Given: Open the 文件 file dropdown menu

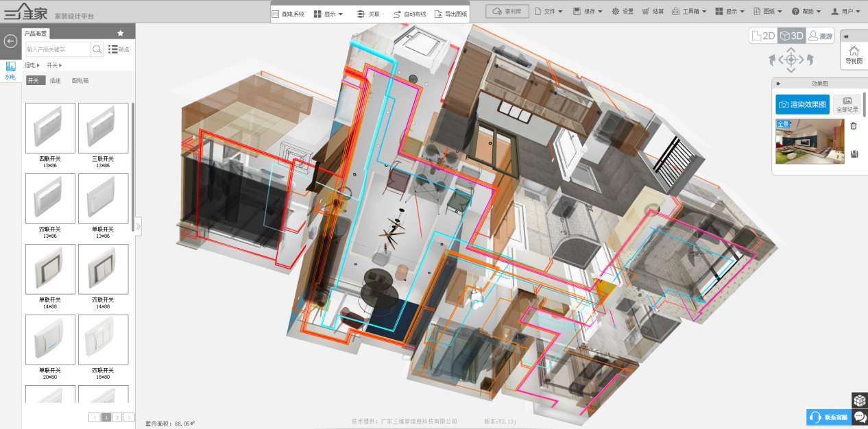Looking at the screenshot, I should (x=548, y=12).
